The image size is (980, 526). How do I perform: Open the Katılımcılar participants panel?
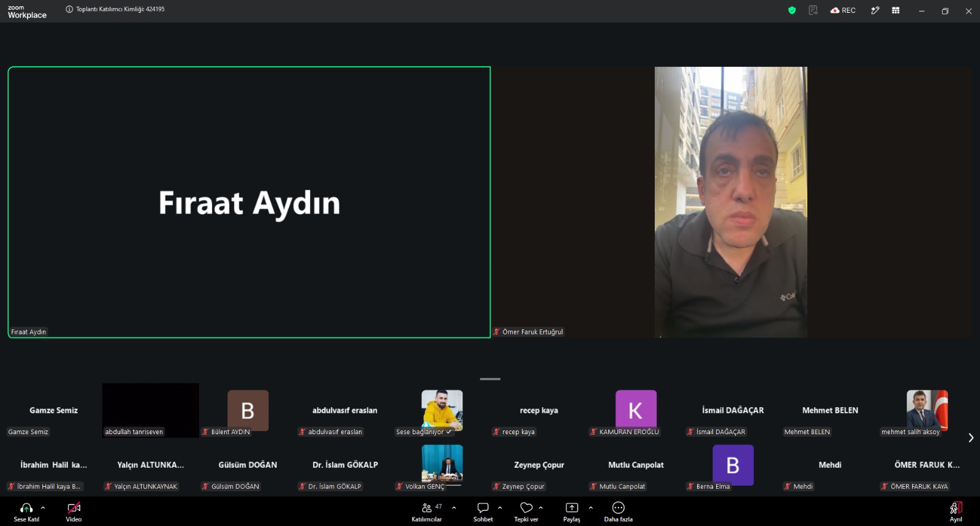coord(427,512)
